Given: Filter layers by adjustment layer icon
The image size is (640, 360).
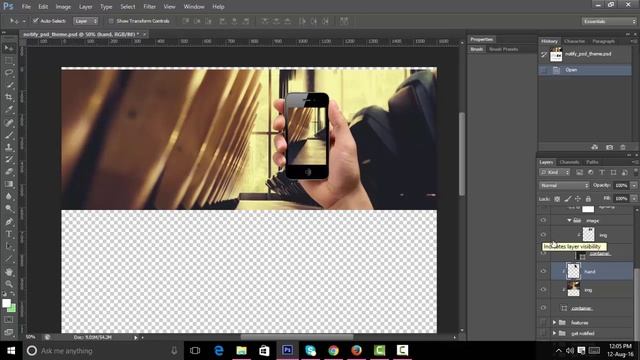Looking at the screenshot, I should 591,172.
